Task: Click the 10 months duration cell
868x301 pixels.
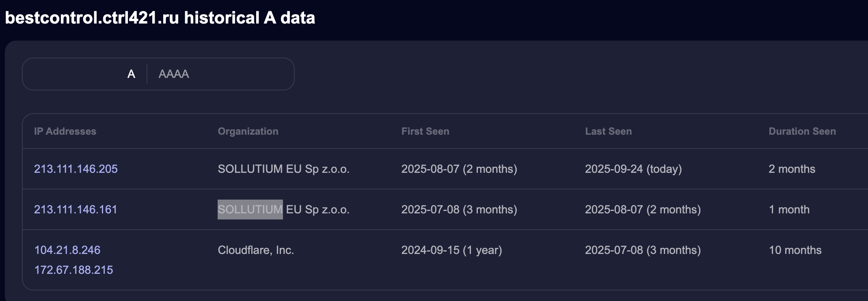Action: (x=795, y=250)
